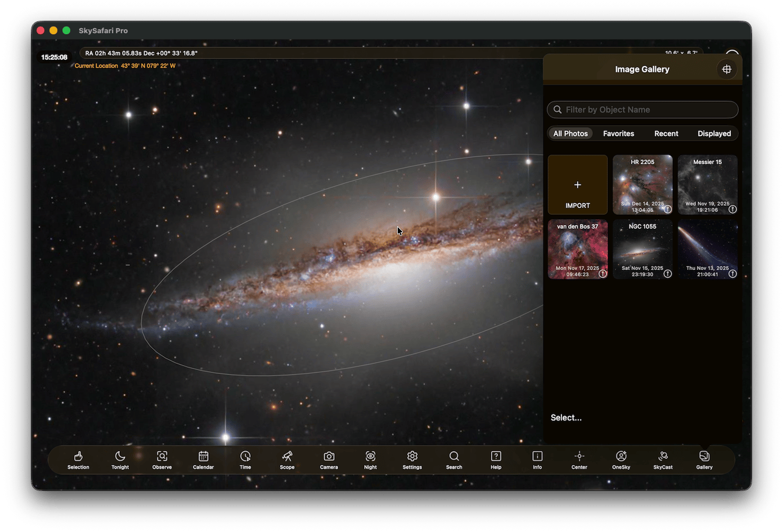Center the selected object

579,459
